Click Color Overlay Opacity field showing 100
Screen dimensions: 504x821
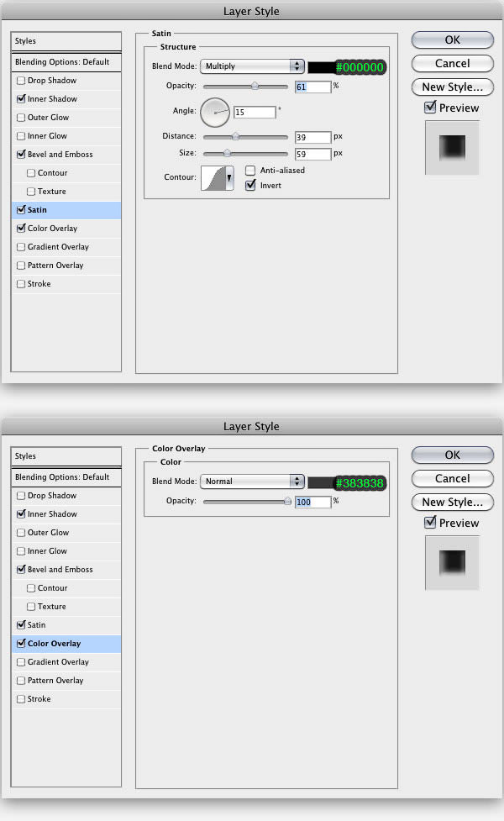313,503
